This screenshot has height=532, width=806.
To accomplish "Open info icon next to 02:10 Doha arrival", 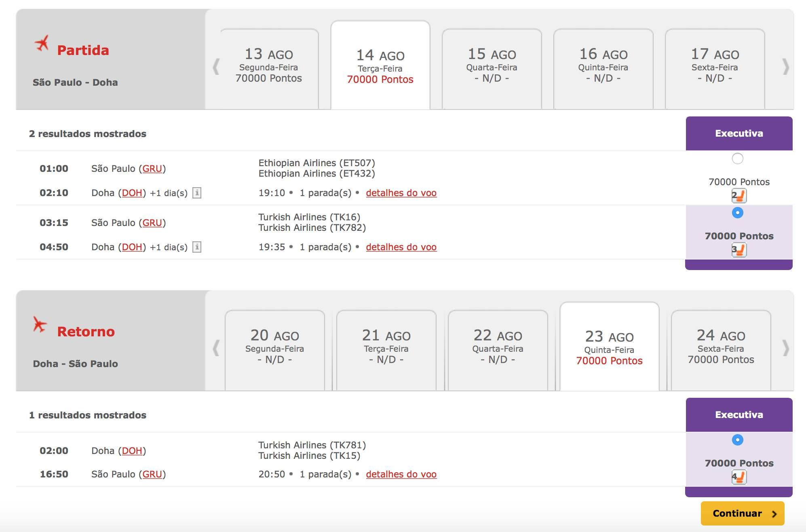I will pyautogui.click(x=197, y=193).
